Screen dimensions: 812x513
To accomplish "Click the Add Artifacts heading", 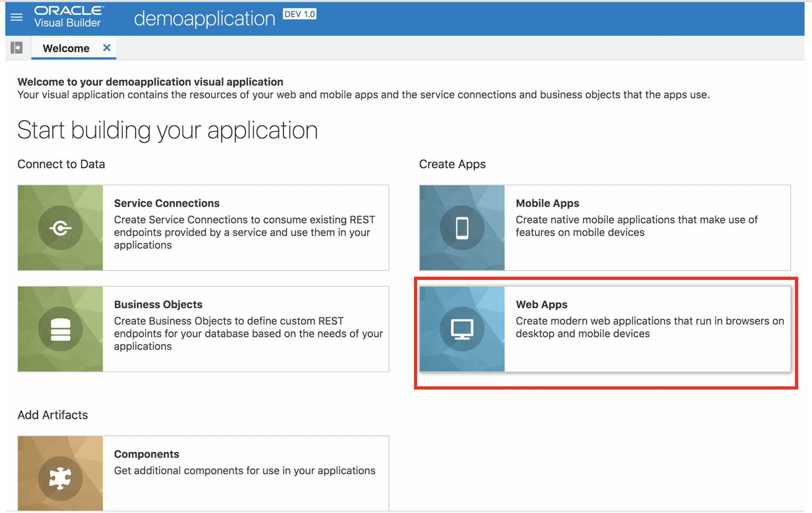I will pos(53,415).
